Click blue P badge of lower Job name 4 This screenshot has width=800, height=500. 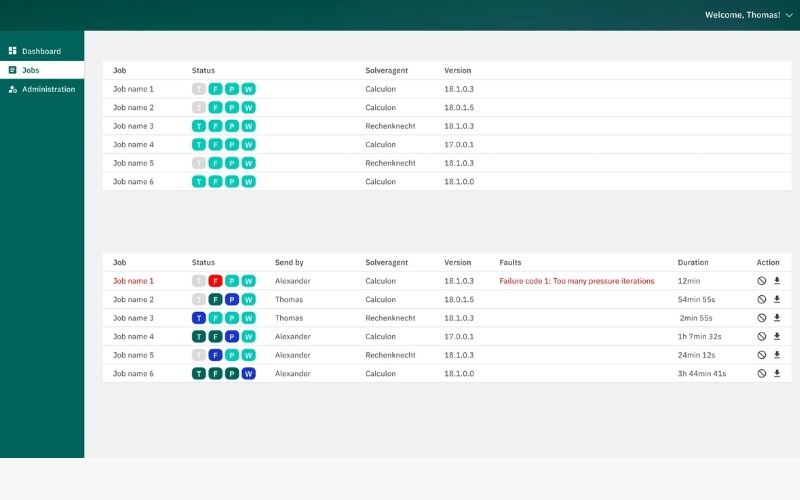(232, 337)
